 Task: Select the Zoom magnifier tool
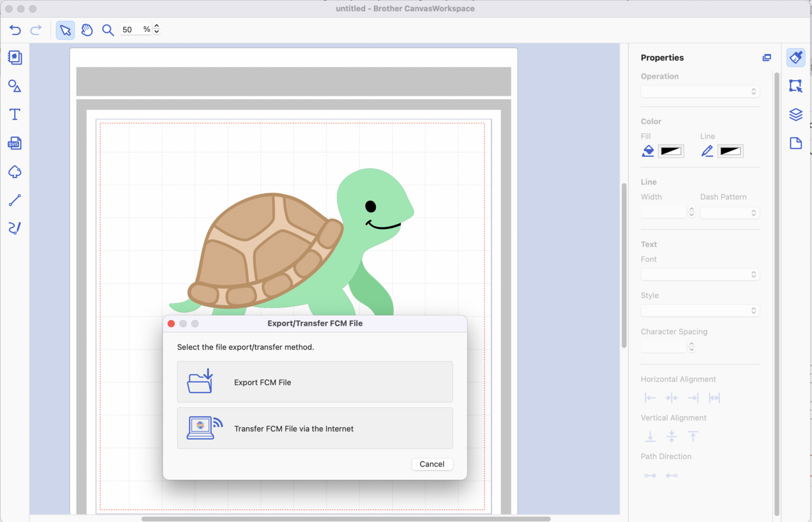point(108,30)
